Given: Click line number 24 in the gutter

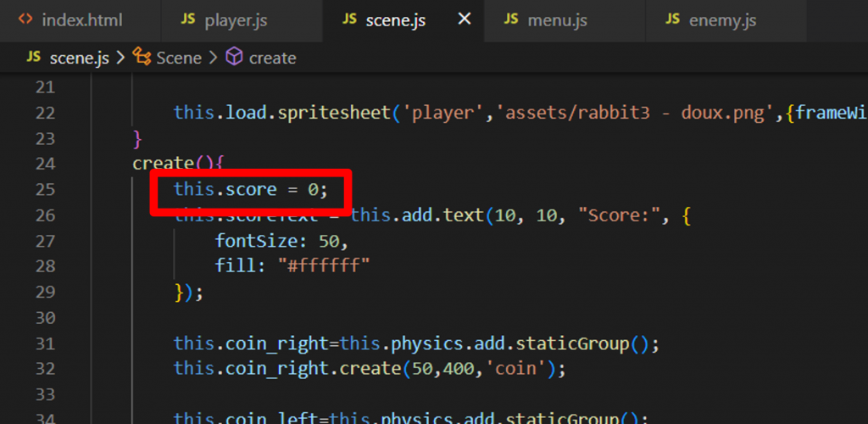Looking at the screenshot, I should (45, 164).
